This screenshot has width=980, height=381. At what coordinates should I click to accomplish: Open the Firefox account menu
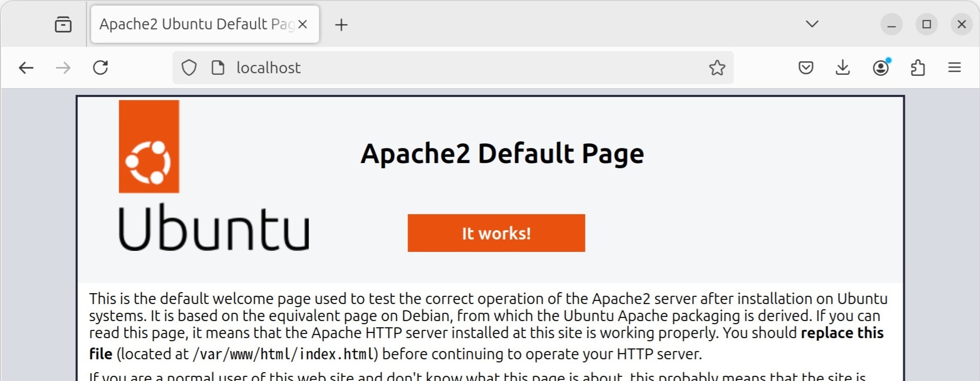click(x=881, y=68)
